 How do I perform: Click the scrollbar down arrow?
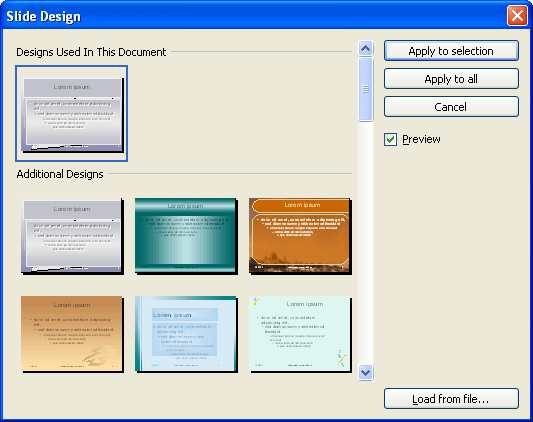pos(365,372)
